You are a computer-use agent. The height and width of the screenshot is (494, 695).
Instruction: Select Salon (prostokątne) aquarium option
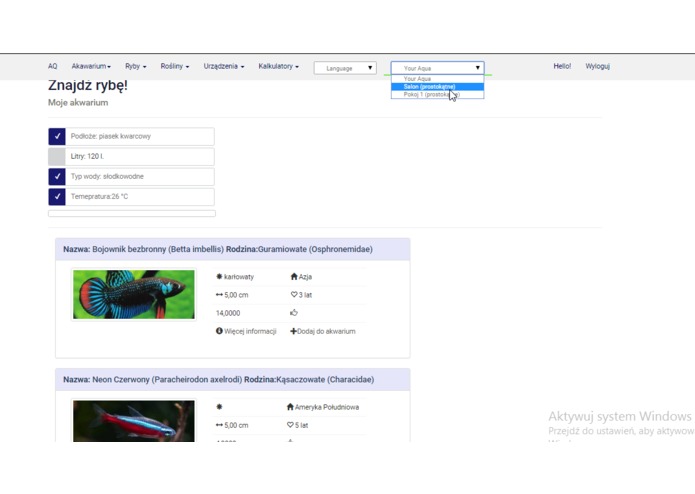(x=437, y=87)
